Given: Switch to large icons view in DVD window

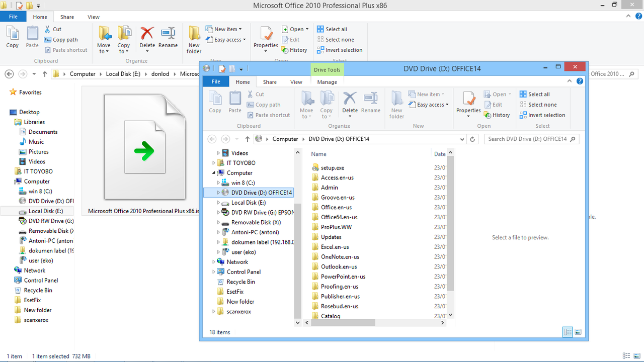Looking at the screenshot, I should [578, 332].
